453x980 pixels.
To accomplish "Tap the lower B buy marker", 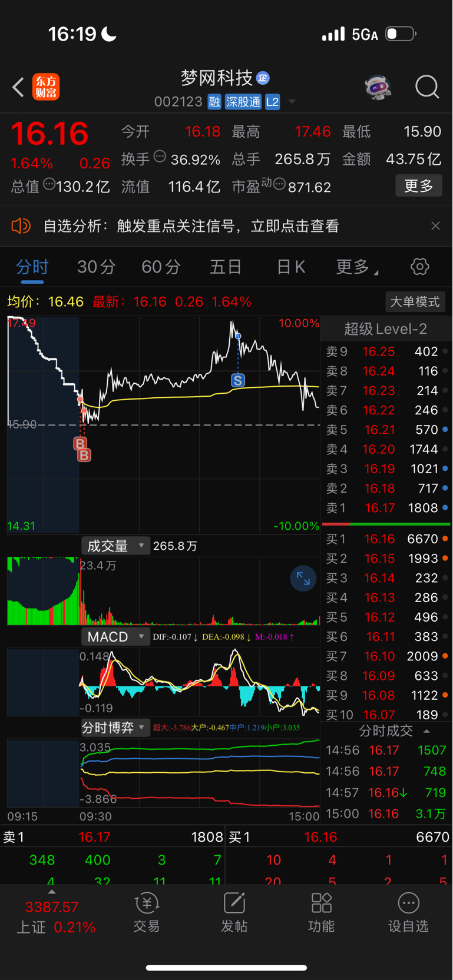I will (84, 455).
